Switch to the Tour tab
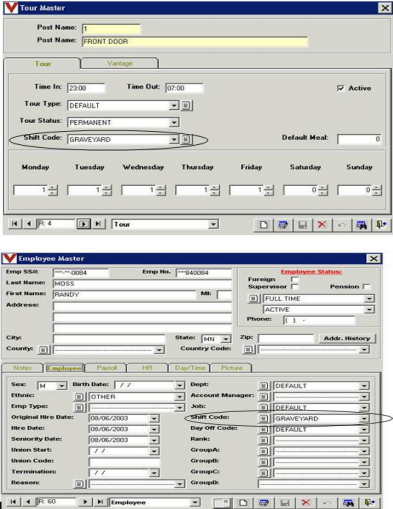Viewport: 393px width, 509px height. [43, 64]
